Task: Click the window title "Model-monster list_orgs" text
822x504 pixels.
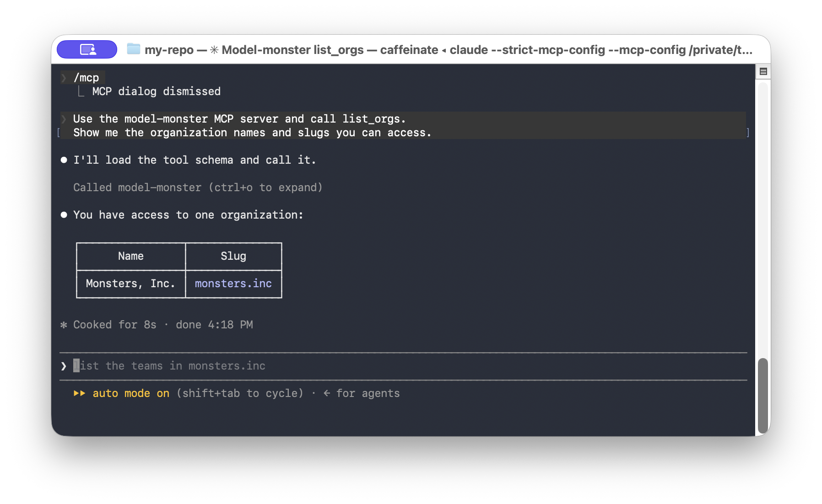Action: 292,50
